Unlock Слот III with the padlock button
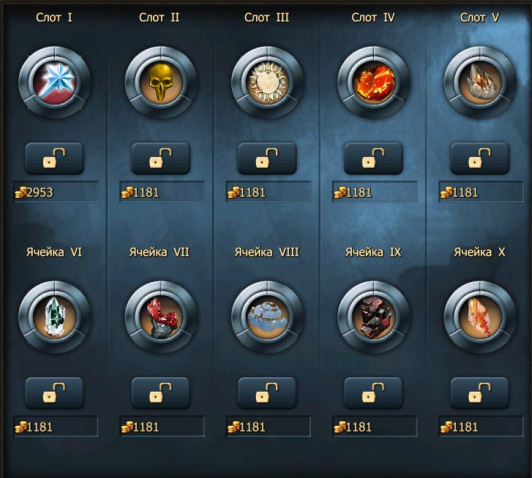The height and width of the screenshot is (478, 532). tap(267, 158)
